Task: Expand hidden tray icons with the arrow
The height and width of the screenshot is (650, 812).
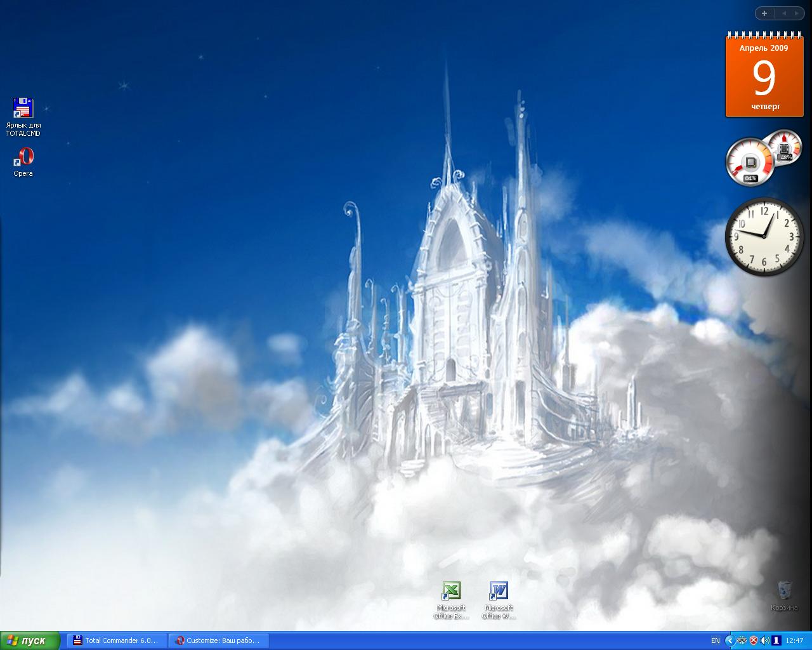Action: (729, 641)
